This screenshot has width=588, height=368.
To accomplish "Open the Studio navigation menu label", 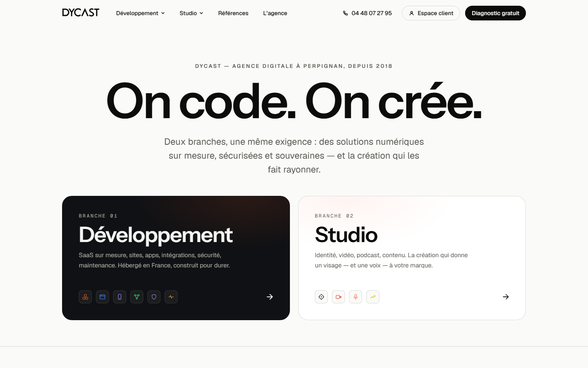I will pyautogui.click(x=188, y=13).
